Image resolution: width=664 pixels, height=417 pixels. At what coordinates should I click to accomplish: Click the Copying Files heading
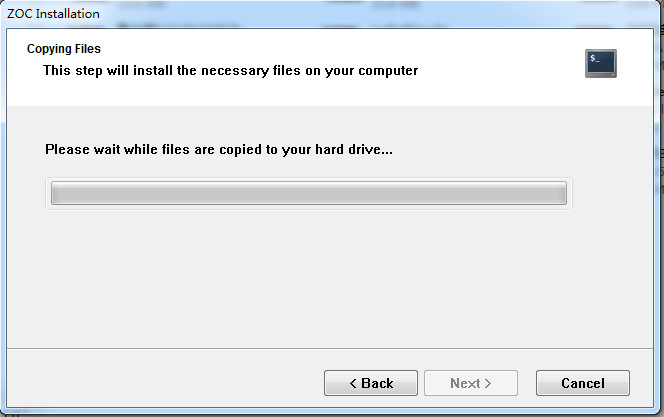(64, 48)
